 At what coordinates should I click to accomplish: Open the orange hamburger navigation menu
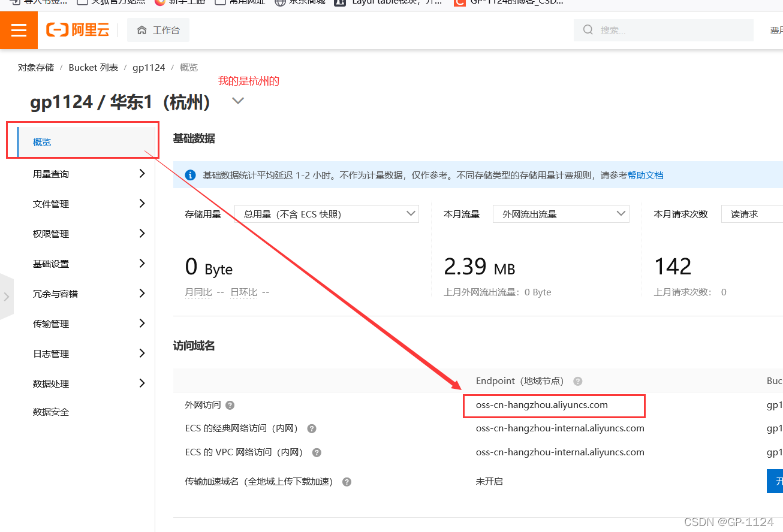[19, 30]
